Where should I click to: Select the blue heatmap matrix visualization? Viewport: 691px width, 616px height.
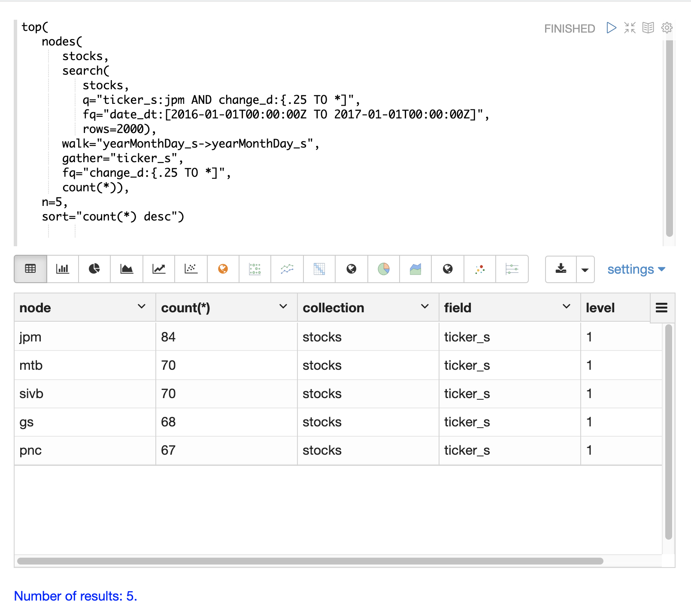(319, 269)
